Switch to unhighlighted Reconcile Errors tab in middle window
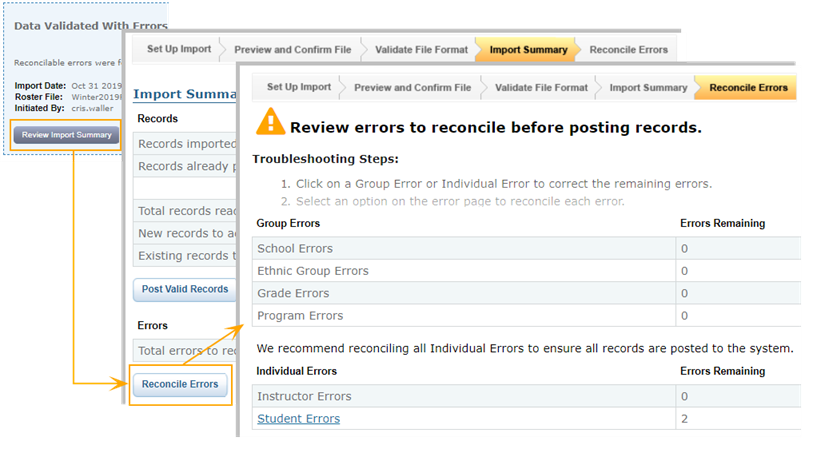The height and width of the screenshot is (453, 817). coord(628,49)
